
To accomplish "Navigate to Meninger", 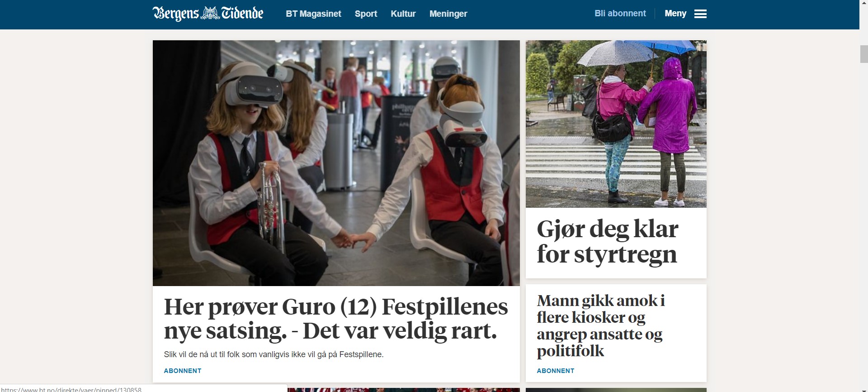I will [448, 14].
